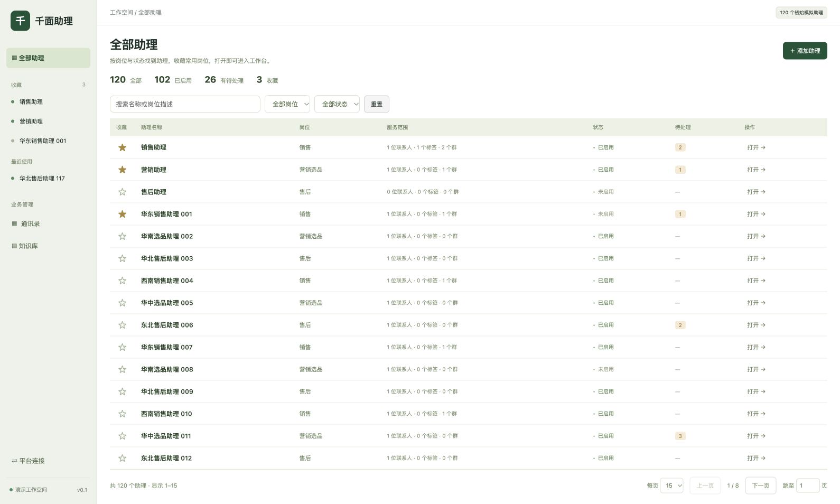Click the star icon for 东北售后助理 012
The height and width of the screenshot is (504, 840).
point(122,458)
